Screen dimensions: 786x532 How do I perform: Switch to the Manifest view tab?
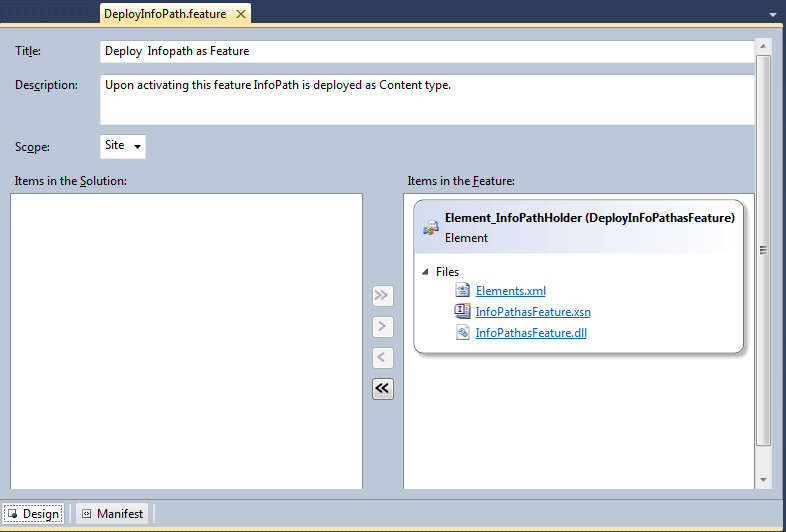(112, 514)
